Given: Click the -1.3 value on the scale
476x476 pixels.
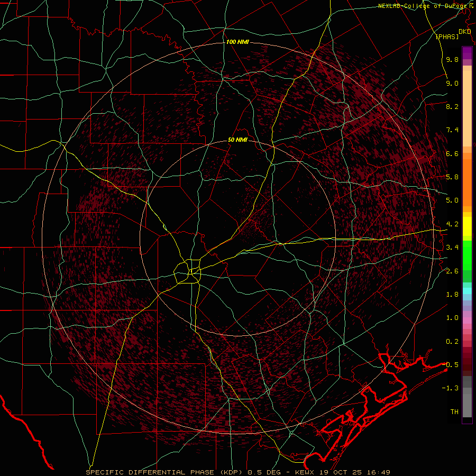Looking at the screenshot, I should pos(450,388).
